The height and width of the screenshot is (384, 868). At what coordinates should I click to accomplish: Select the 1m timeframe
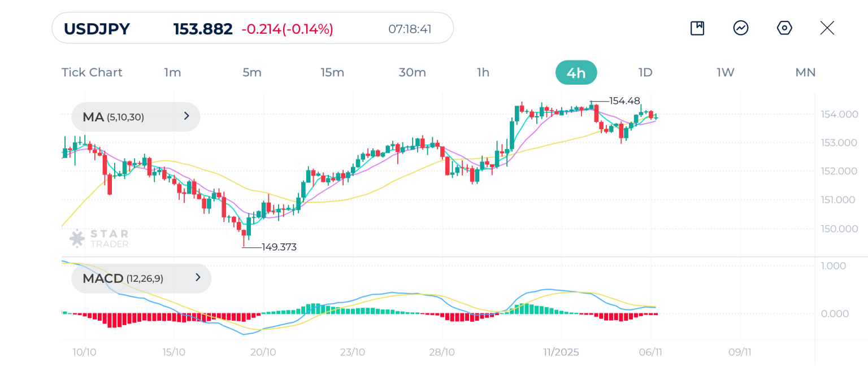point(172,72)
